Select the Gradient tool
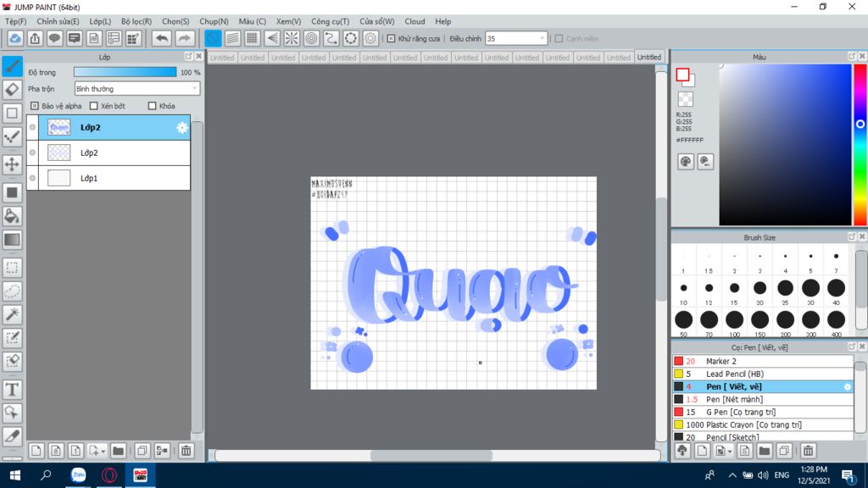 (x=12, y=240)
